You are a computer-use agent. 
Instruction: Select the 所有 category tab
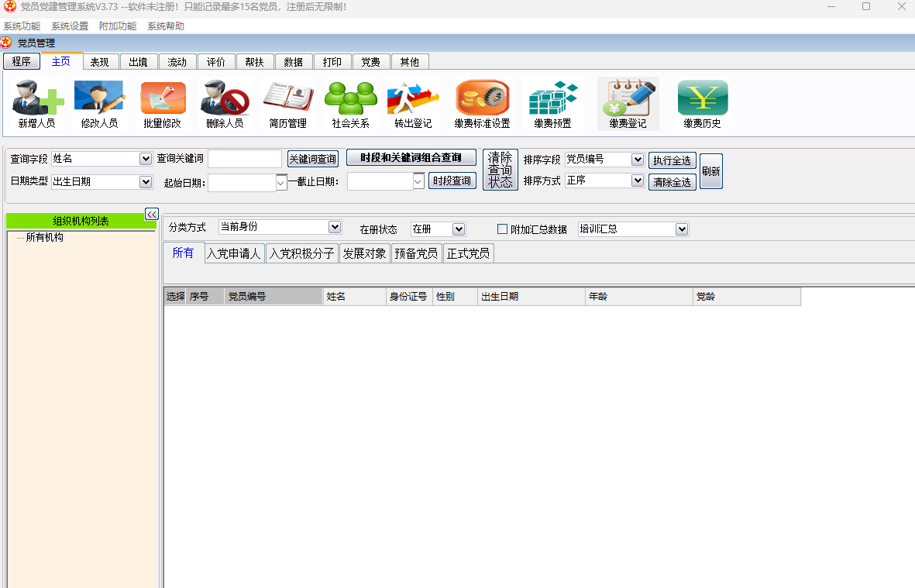[x=184, y=253]
